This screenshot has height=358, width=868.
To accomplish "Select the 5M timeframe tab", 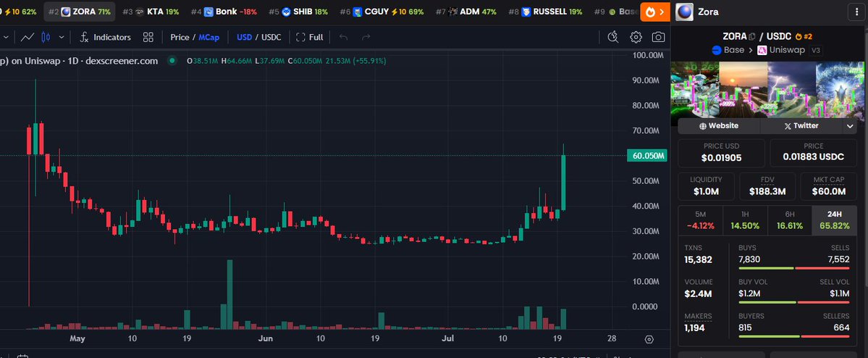I will [700, 220].
